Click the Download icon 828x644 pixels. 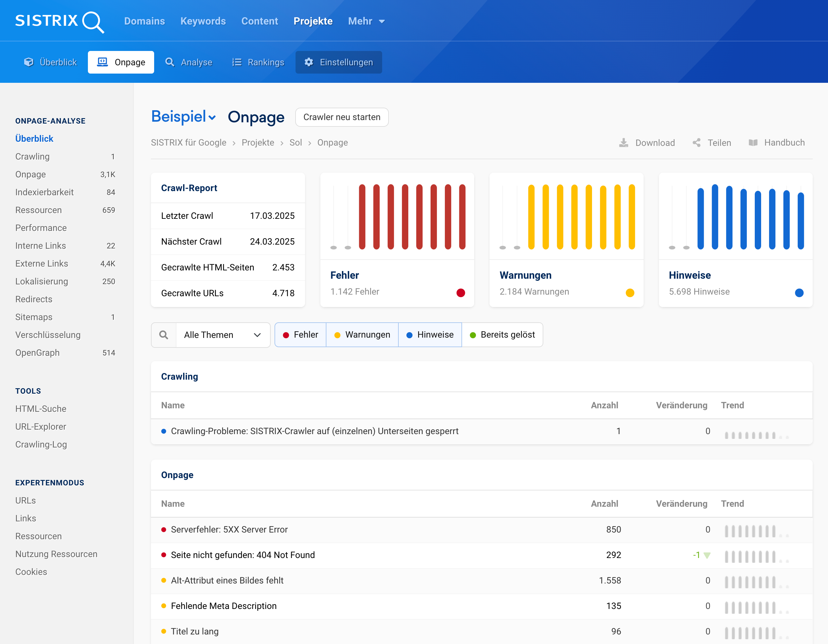(x=623, y=143)
